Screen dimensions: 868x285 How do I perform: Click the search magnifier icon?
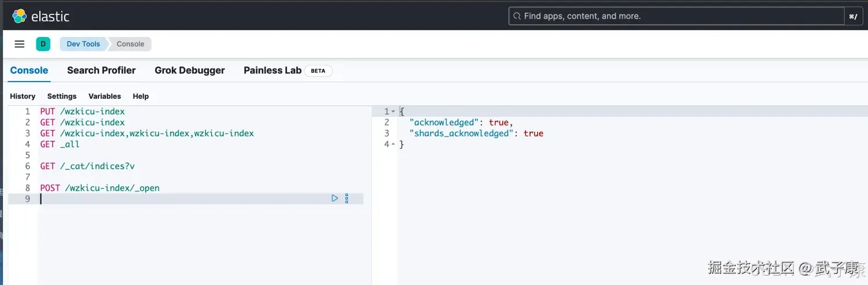click(x=516, y=16)
